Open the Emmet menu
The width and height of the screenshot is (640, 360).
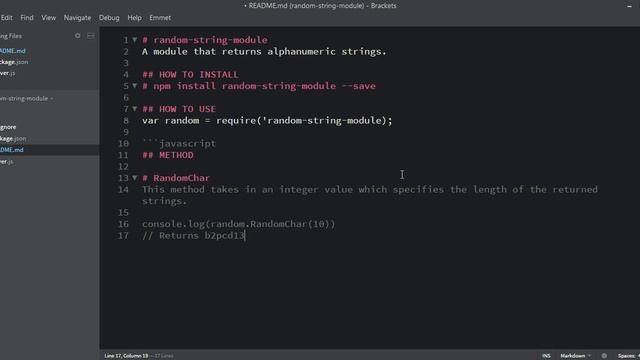tap(160, 18)
